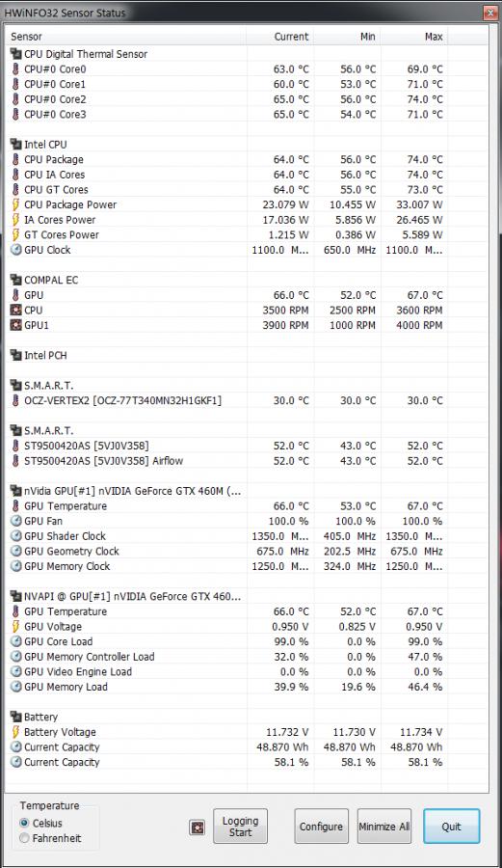The width and height of the screenshot is (502, 868).
Task: Select the OCZ-VERTEX2 drive temperature row
Action: click(x=226, y=400)
